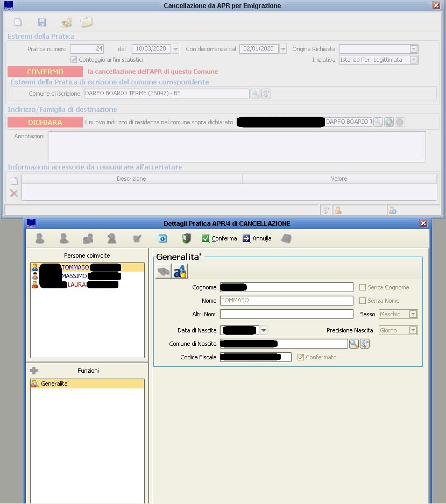Click the checkmark edit icon in Dettagli toolbar

137,238
